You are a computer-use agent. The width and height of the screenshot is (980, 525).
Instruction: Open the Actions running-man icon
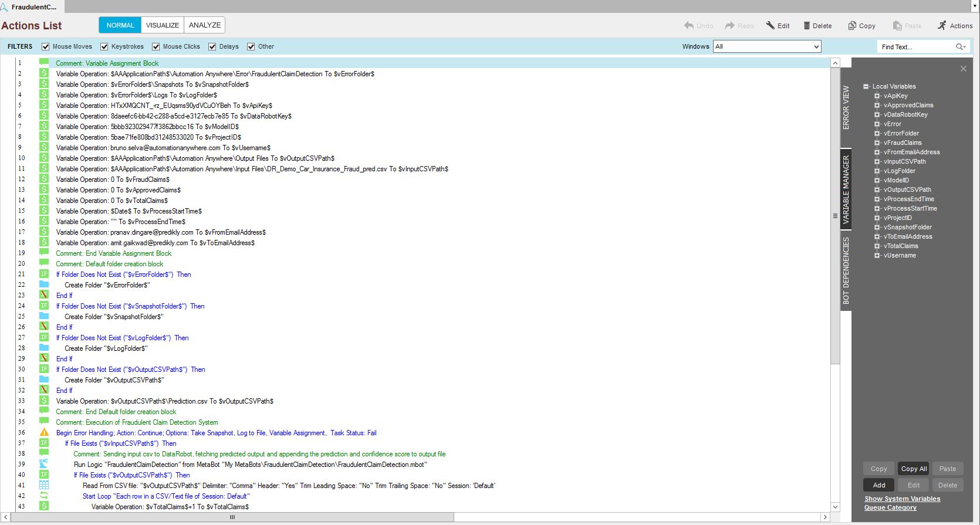click(x=942, y=26)
